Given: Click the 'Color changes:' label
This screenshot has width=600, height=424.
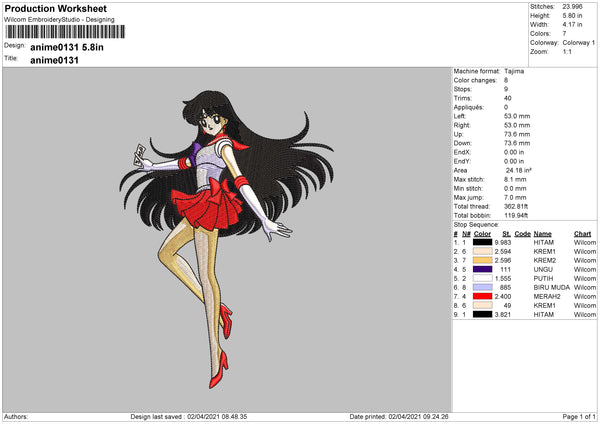Looking at the screenshot, I should tap(475, 80).
